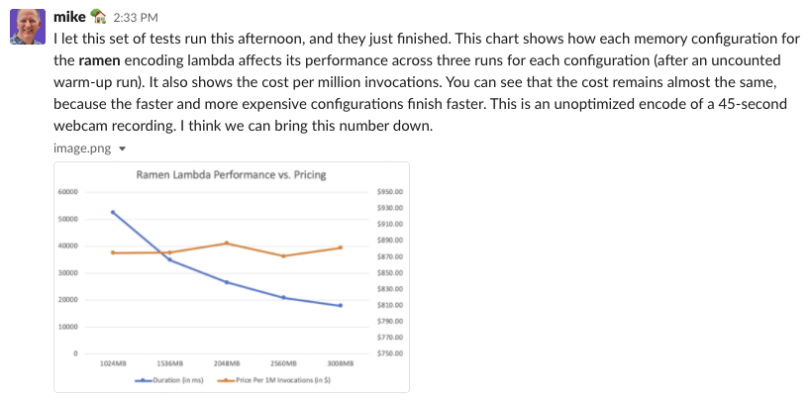Click the 1536MB x-axis label
810x402 pixels.
[170, 364]
